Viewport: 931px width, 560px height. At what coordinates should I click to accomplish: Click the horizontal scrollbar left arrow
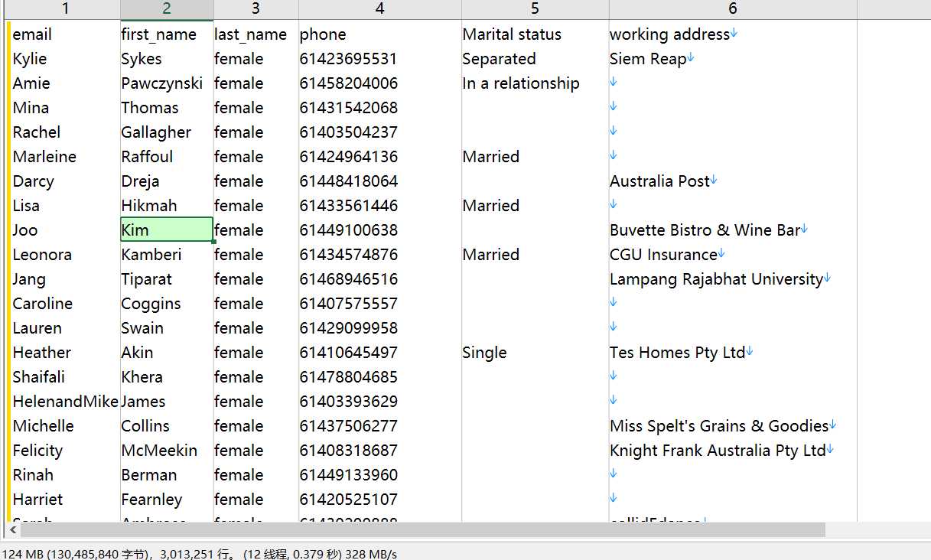click(x=12, y=530)
